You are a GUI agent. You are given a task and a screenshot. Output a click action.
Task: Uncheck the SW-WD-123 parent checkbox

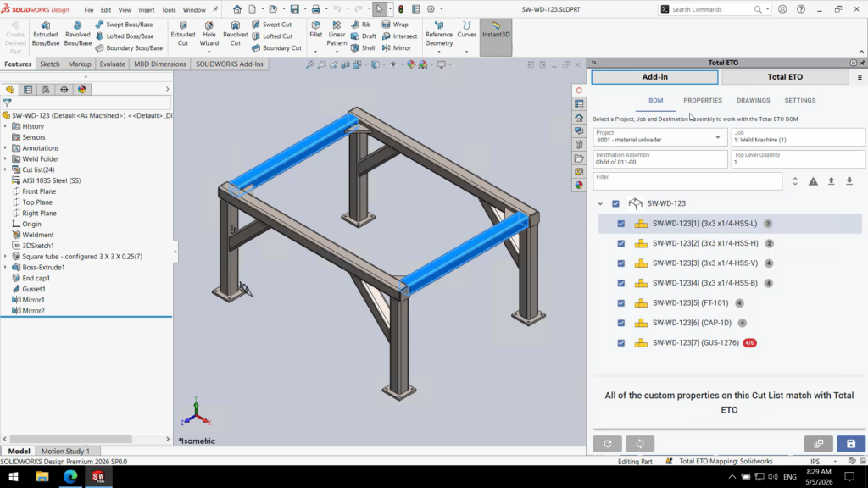[x=615, y=203]
